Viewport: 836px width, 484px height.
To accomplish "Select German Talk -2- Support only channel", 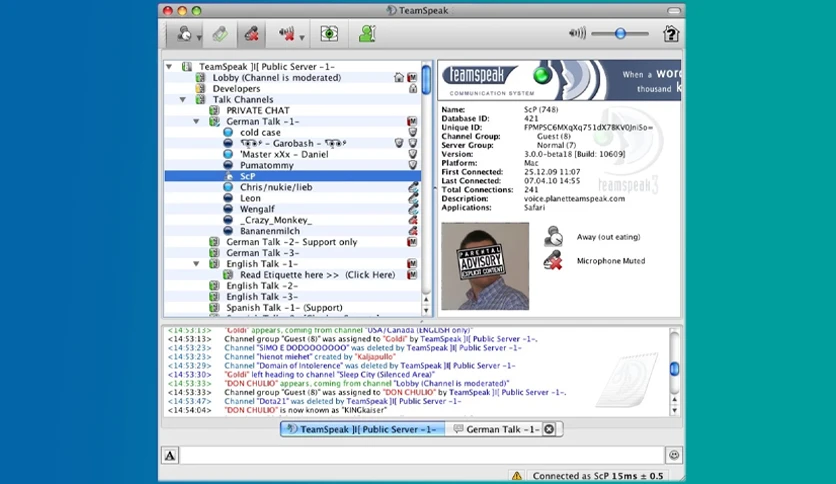I will (x=292, y=242).
